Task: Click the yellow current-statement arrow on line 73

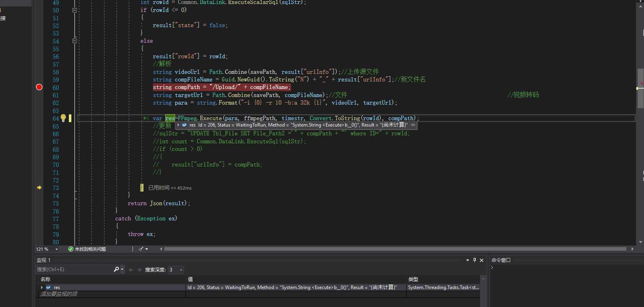Action: (39, 188)
